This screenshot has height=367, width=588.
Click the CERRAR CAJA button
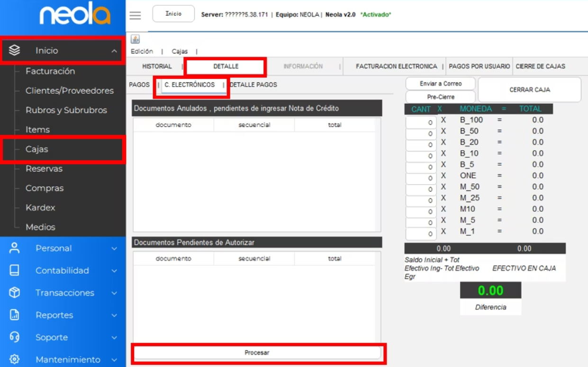coord(529,90)
